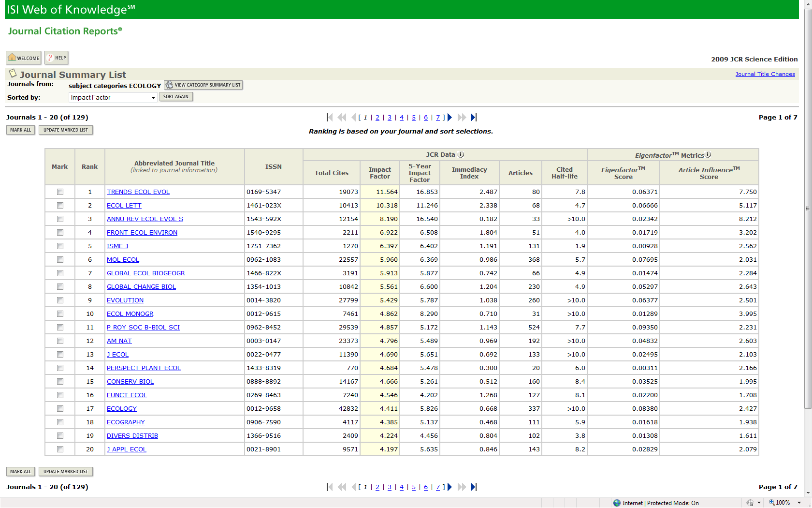Go to first page arrow in bottom pager
Viewport: 812px width, 508px height.
330,487
